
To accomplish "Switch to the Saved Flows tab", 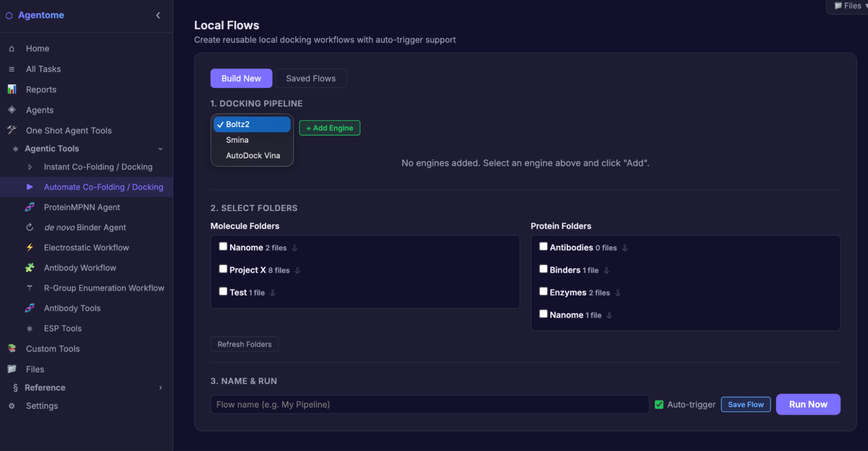I will click(x=310, y=79).
